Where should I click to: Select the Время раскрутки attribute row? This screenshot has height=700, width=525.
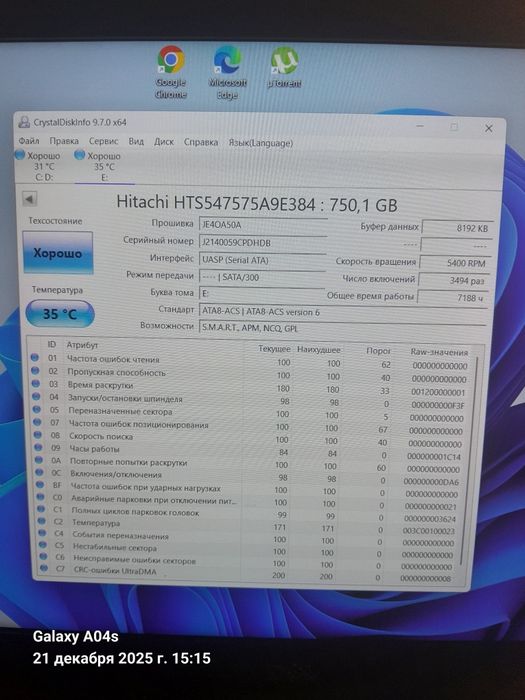coord(249,388)
